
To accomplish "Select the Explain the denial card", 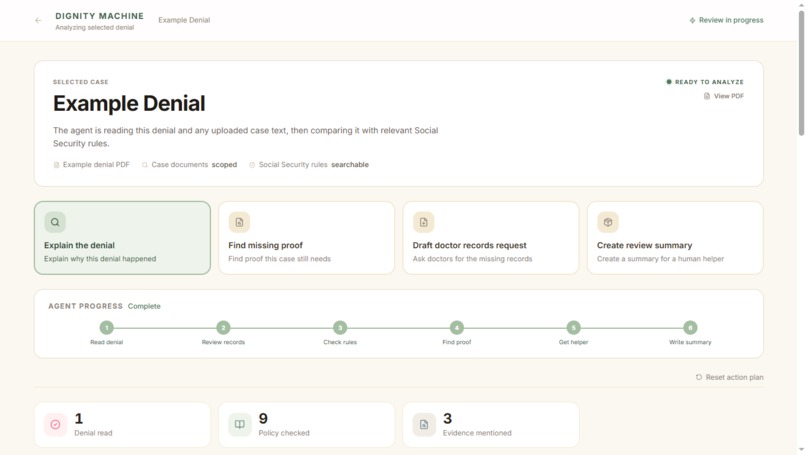I will pyautogui.click(x=122, y=238).
